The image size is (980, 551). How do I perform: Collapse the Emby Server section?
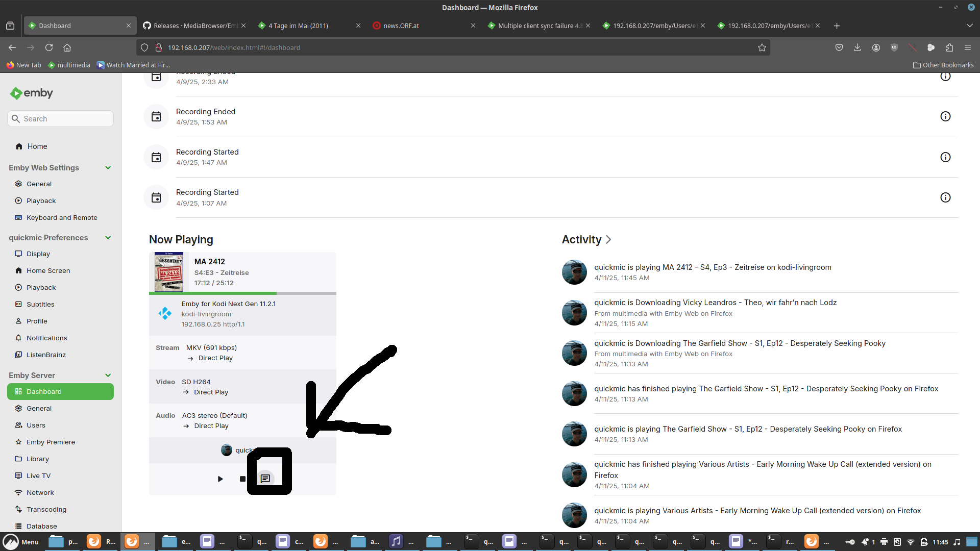(108, 375)
